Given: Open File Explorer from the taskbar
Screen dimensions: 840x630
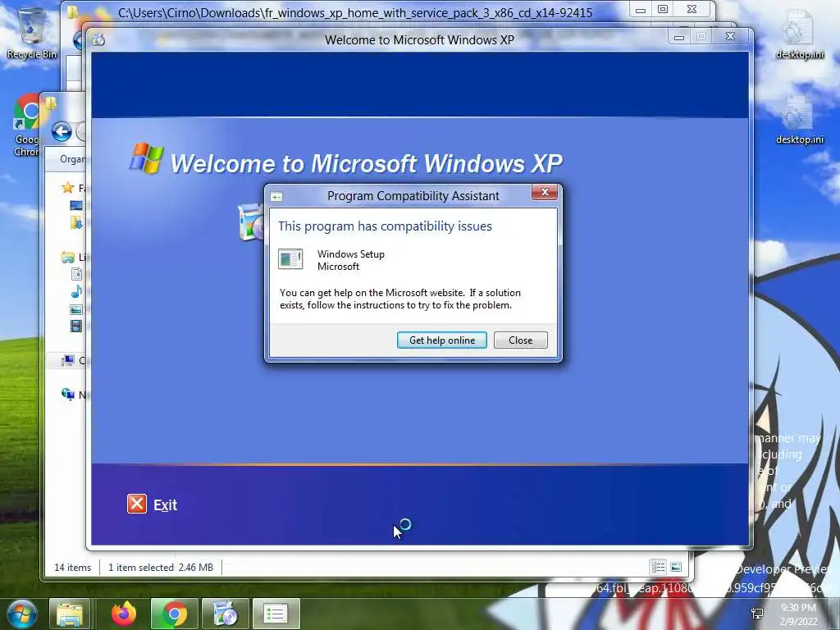Looking at the screenshot, I should click(x=70, y=614).
